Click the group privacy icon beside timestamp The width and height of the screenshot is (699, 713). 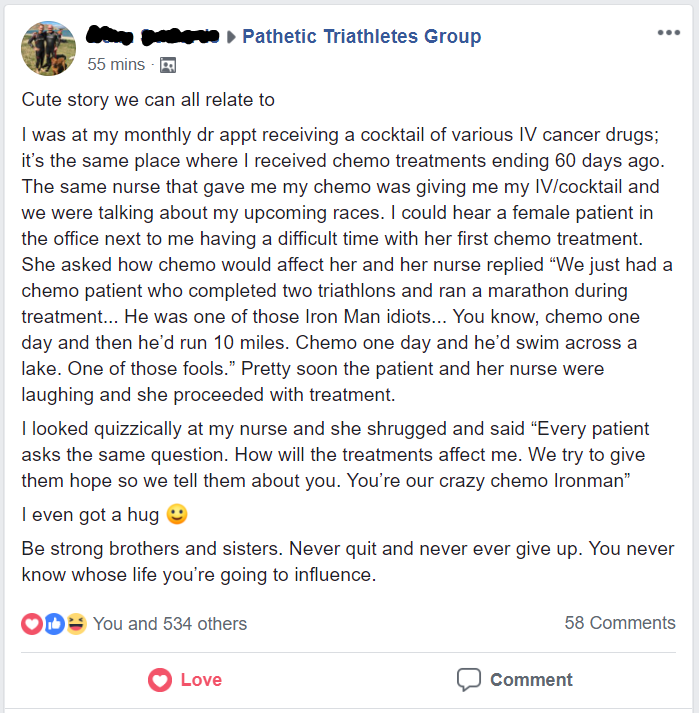pos(168,65)
